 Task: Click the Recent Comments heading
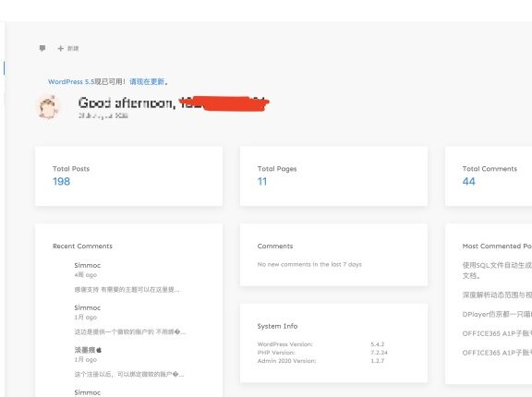(x=82, y=246)
